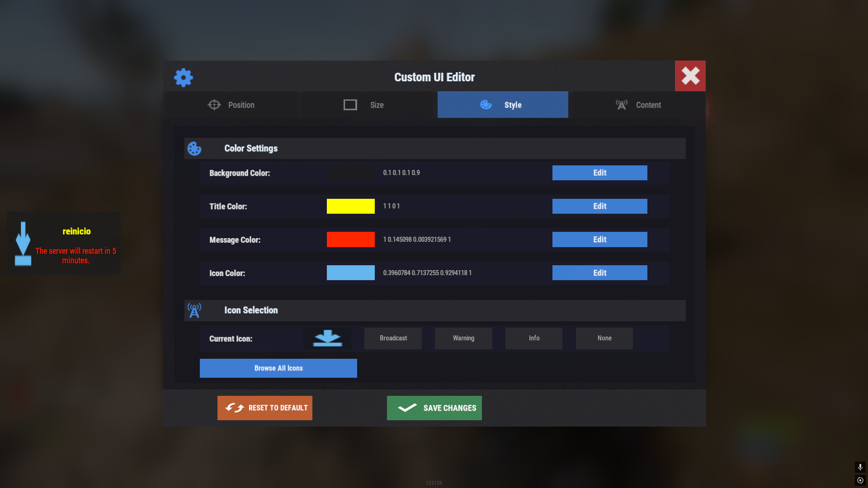Click the yellow Title Color swatch
The width and height of the screenshot is (868, 488).
click(x=351, y=206)
